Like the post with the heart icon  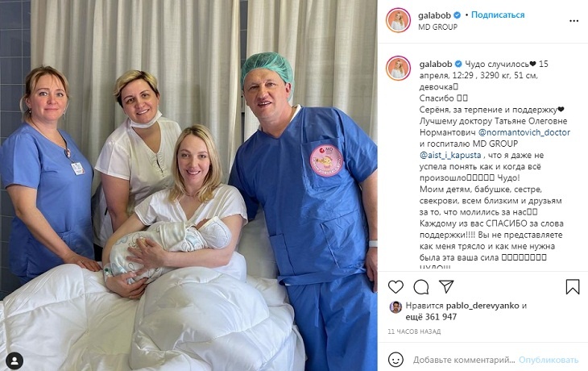click(x=395, y=287)
